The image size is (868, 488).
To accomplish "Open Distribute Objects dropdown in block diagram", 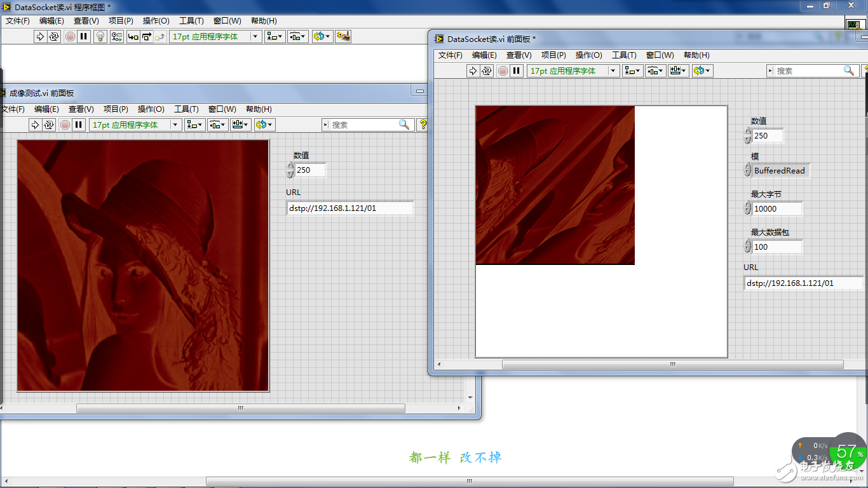I will tap(298, 37).
